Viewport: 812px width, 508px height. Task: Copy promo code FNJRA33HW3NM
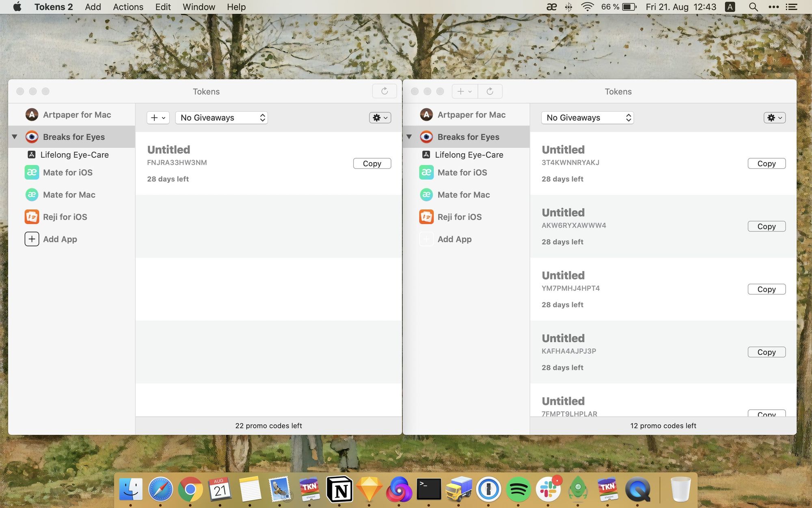[x=372, y=163]
